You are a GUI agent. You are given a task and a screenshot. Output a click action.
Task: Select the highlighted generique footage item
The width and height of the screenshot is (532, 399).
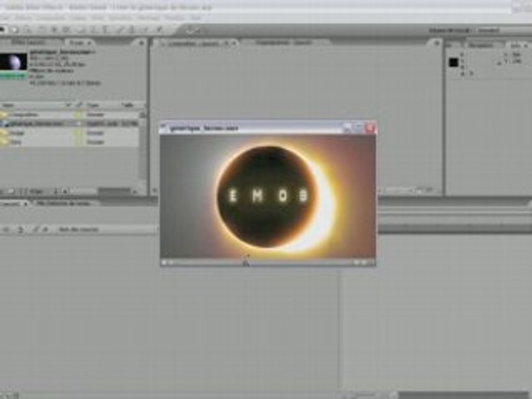[70, 124]
